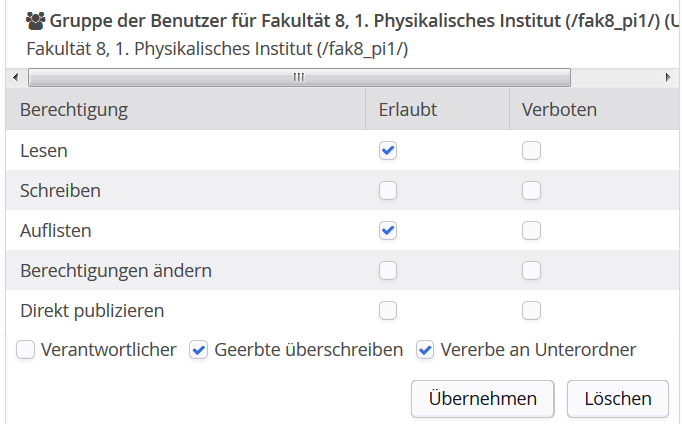The image size is (682, 424).
Task: Check Verboten checkbox for Lesen
Action: click(x=531, y=151)
